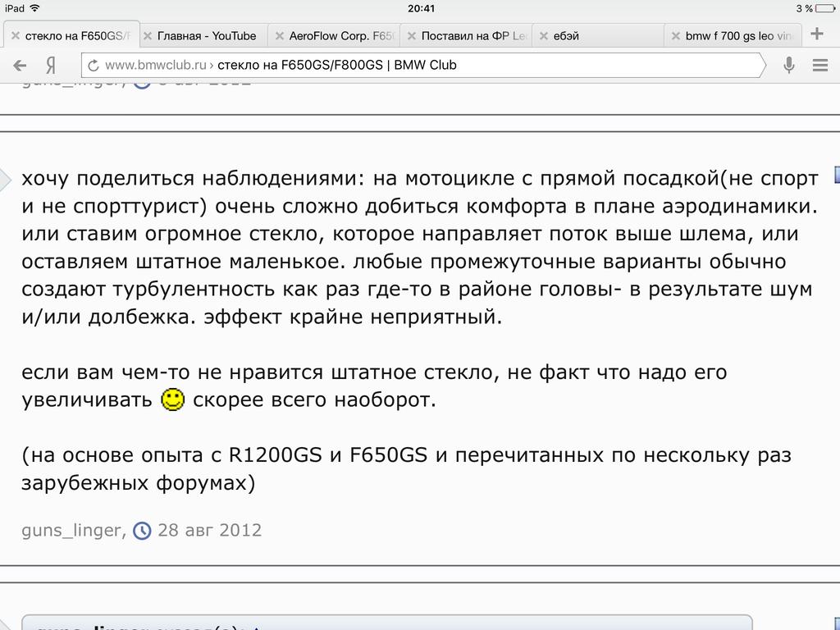The width and height of the screenshot is (840, 630).
Task: Tap the address bar showing www.bmwclub.ru
Action: [427, 66]
